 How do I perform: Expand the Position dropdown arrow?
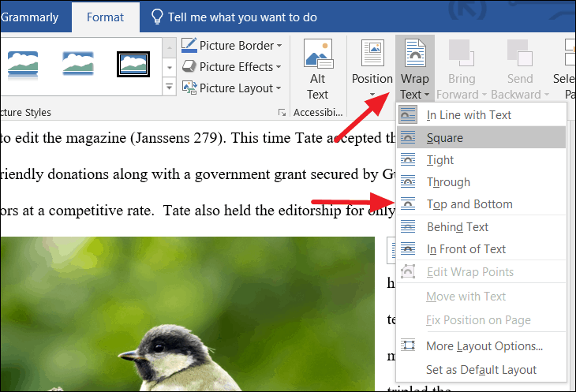tap(372, 95)
